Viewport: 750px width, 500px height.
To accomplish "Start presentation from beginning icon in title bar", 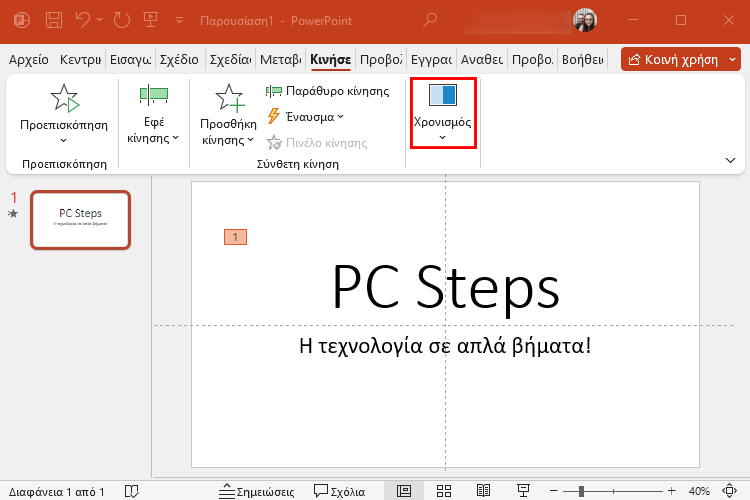I will [x=151, y=20].
